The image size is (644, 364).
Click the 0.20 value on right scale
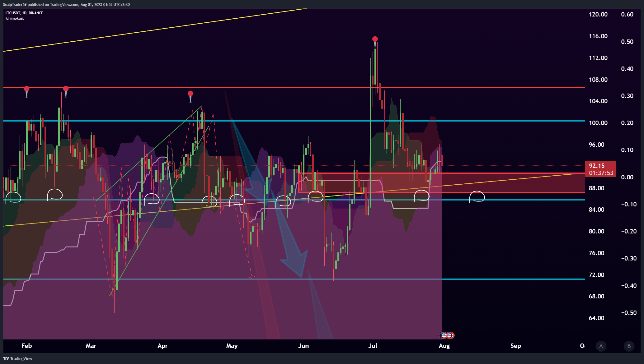click(x=627, y=123)
